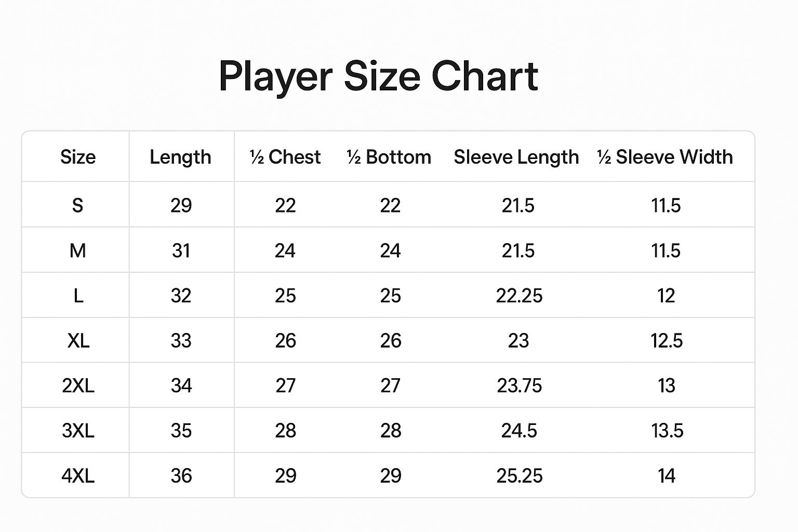The image size is (798, 532).
Task: Select the M size row label
Action: click(x=77, y=251)
